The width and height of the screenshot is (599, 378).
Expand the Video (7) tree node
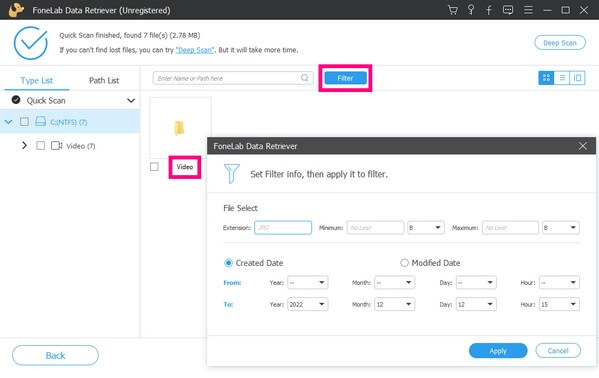click(24, 146)
